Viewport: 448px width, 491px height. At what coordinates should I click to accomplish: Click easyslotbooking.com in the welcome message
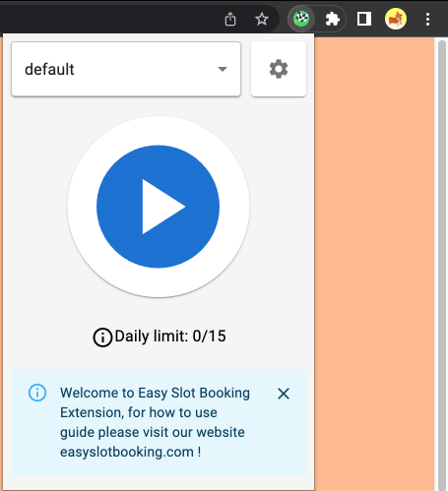127,452
